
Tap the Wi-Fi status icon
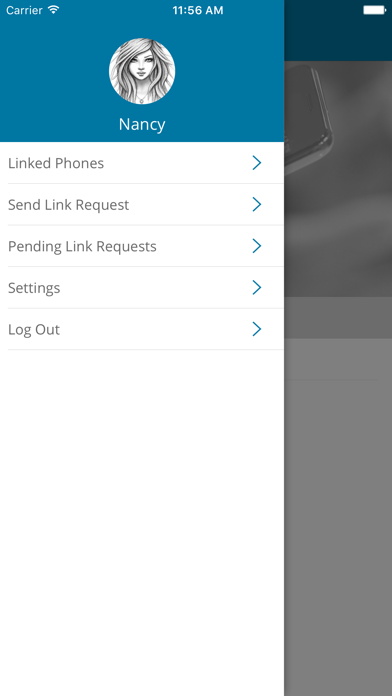(54, 10)
